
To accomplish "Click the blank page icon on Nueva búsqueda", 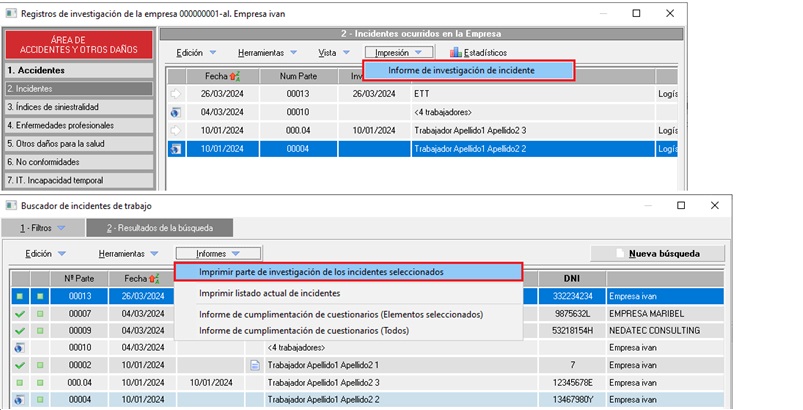I will point(620,253).
